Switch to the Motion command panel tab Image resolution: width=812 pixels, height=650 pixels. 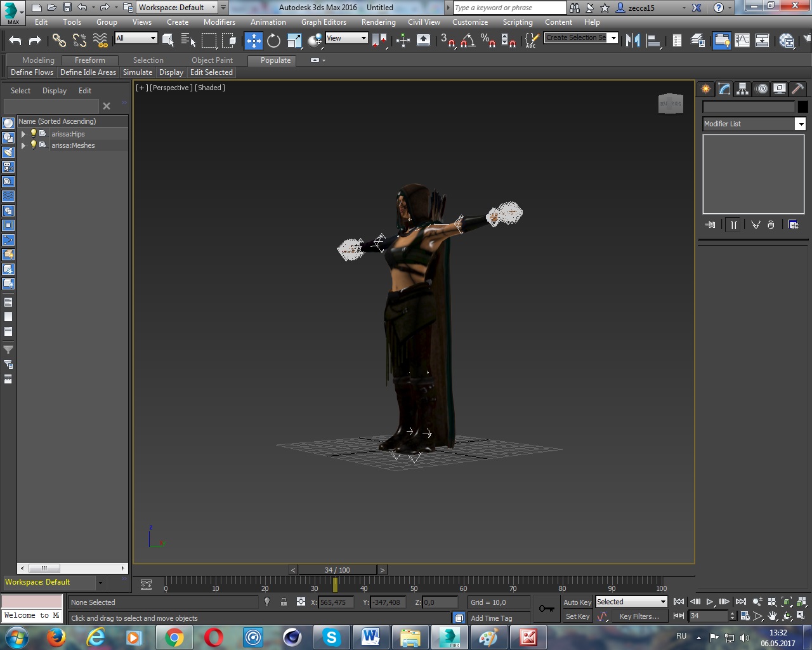(761, 89)
